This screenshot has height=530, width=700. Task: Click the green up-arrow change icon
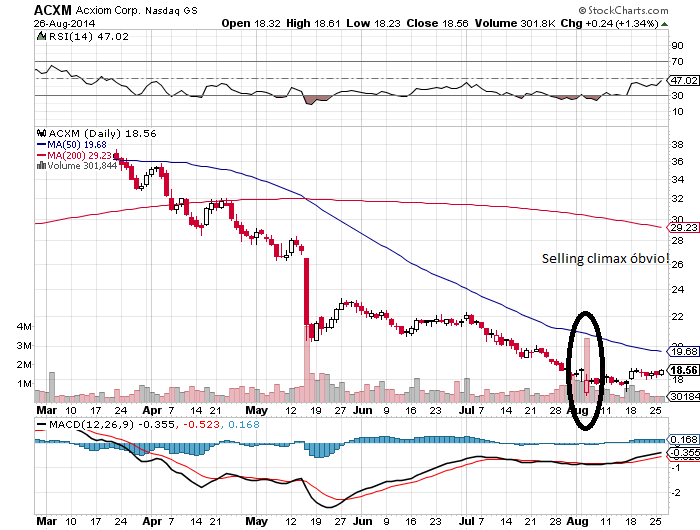pos(665,24)
